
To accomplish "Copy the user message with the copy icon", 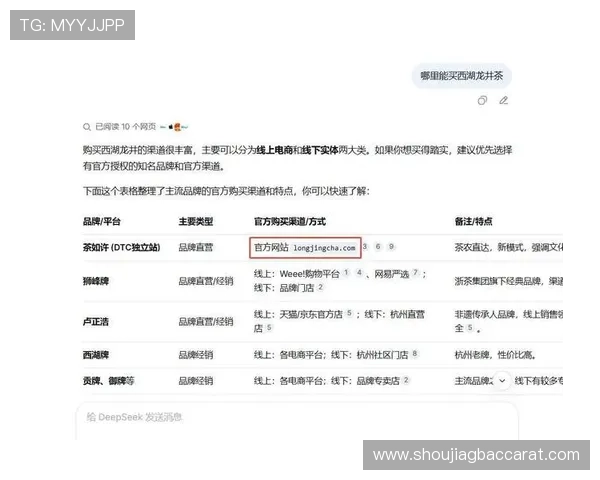I will (x=482, y=101).
